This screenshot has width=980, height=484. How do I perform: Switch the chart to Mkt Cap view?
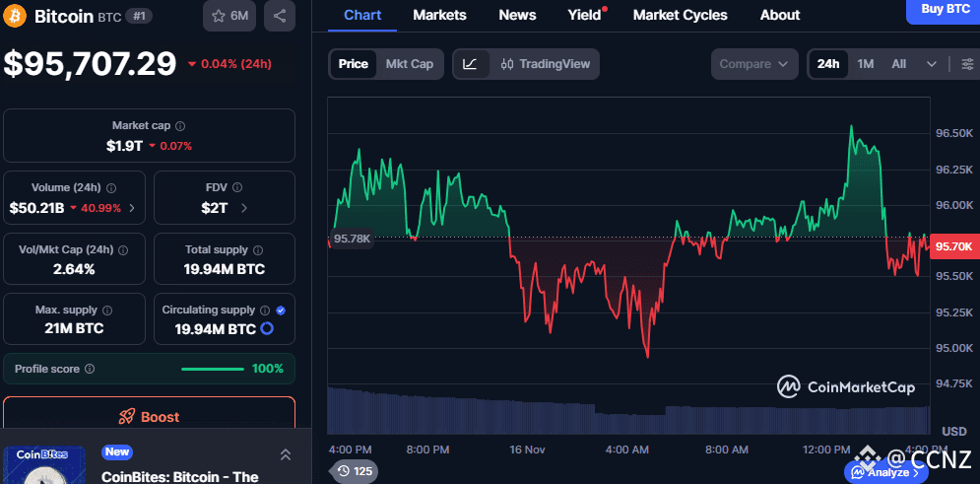tap(409, 64)
